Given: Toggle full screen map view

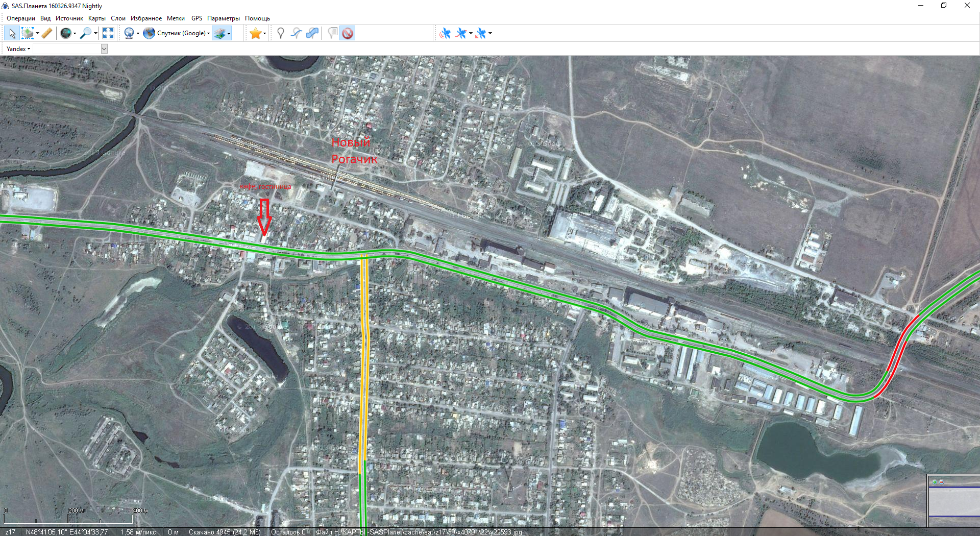Looking at the screenshot, I should (x=108, y=33).
